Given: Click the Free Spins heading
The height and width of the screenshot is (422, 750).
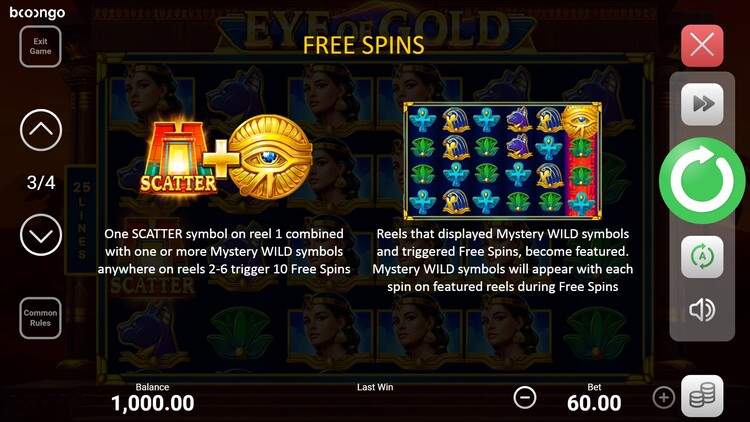Looking at the screenshot, I should pyautogui.click(x=364, y=45).
